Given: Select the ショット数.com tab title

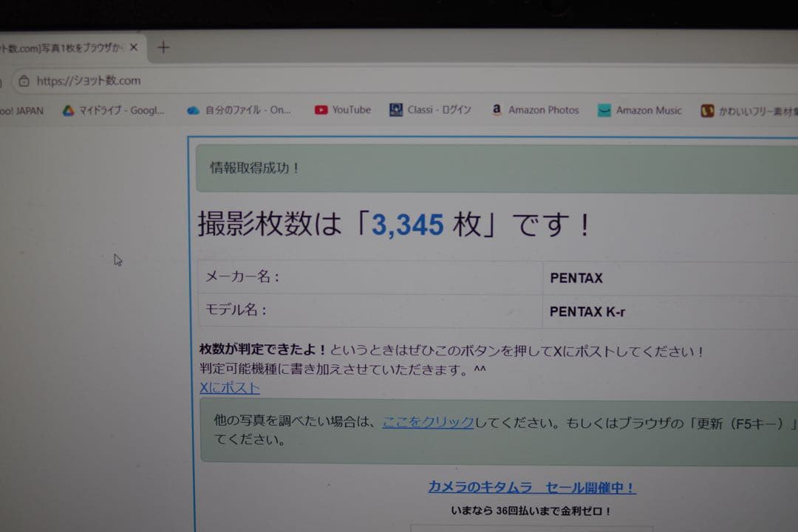Looking at the screenshot, I should click(x=61, y=48).
